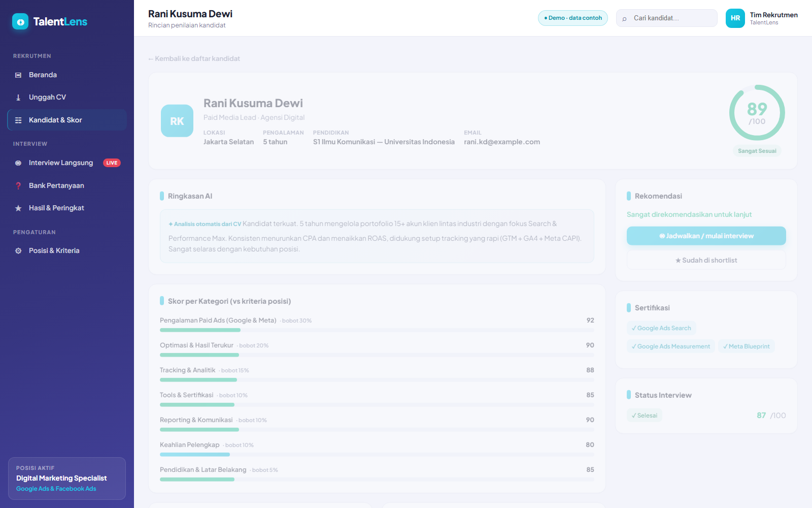This screenshot has height=508, width=812.
Task: Go to Interview Langsung
Action: pos(67,163)
